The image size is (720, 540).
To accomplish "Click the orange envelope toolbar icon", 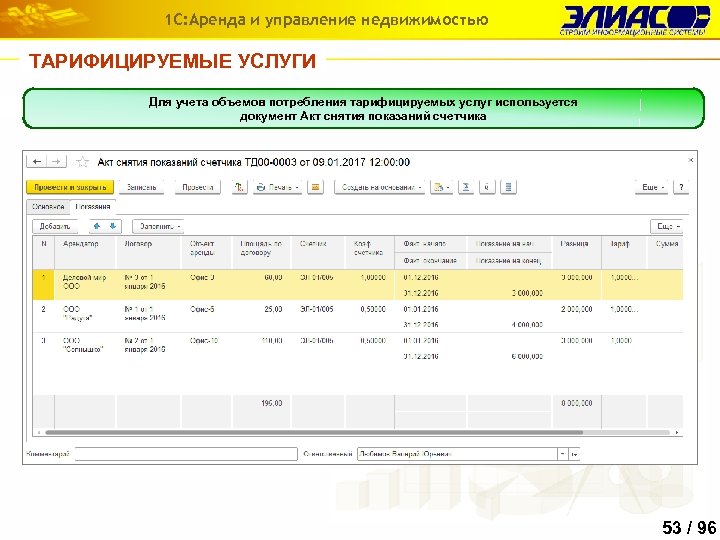I will (315, 187).
